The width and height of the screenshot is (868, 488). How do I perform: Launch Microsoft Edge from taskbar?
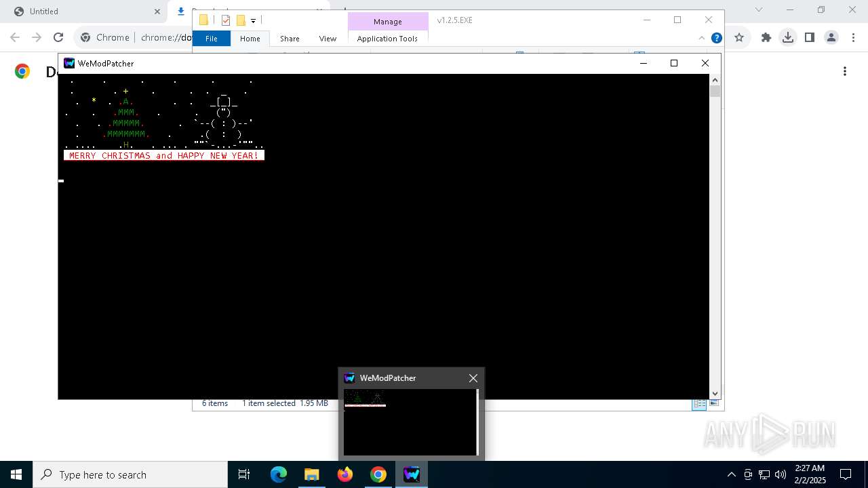coord(279,474)
